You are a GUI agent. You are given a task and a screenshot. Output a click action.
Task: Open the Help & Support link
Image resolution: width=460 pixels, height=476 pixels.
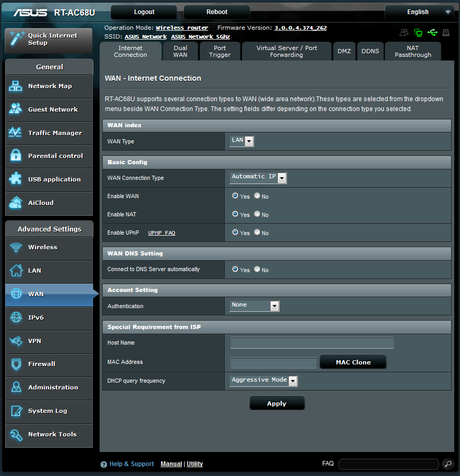point(131,464)
